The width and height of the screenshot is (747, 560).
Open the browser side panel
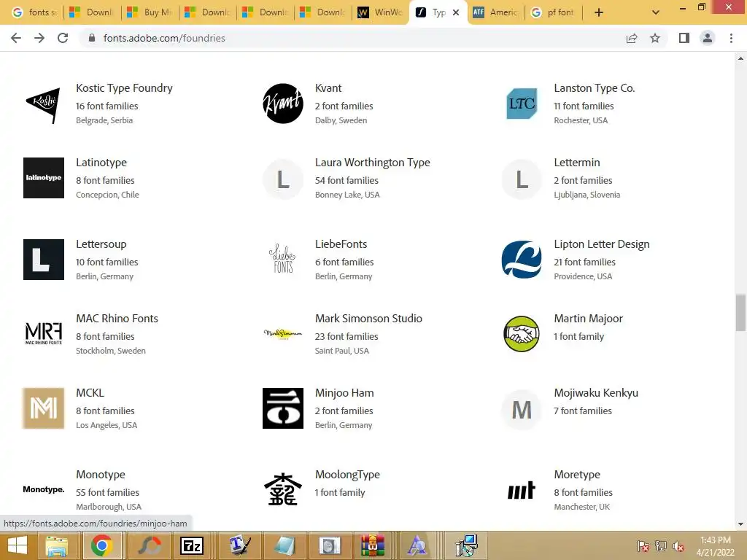684,38
